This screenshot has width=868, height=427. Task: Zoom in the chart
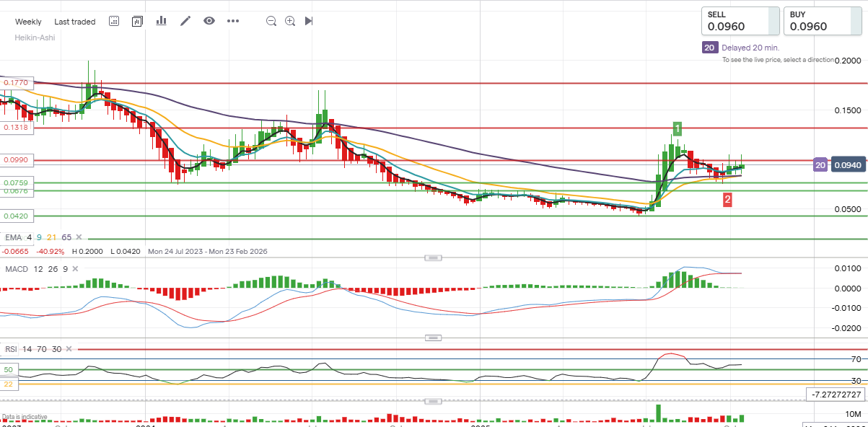pos(290,21)
